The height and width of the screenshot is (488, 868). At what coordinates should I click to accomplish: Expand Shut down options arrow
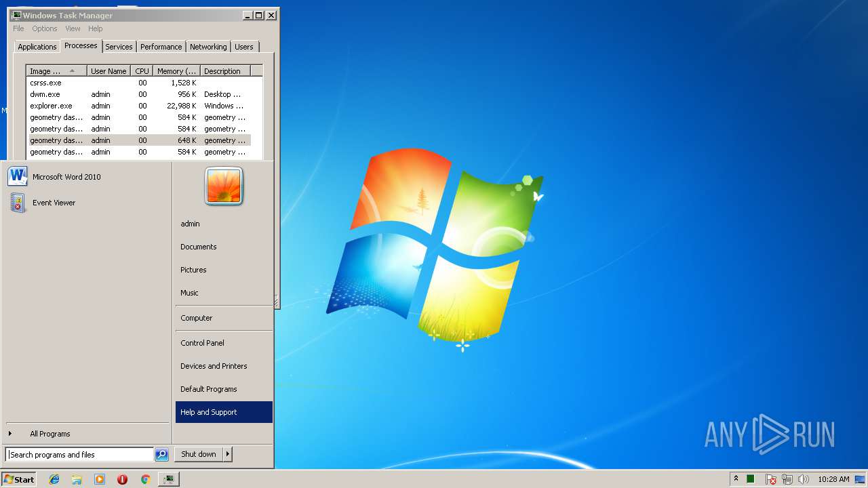pos(228,454)
